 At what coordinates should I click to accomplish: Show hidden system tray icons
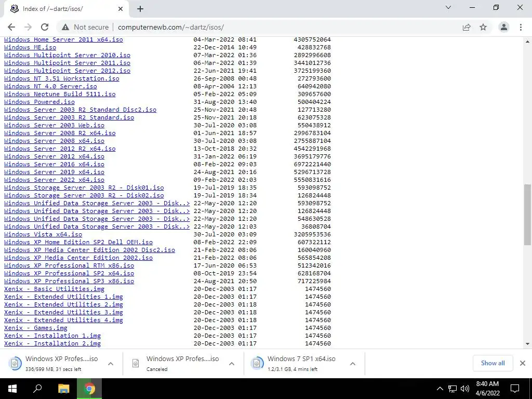tap(440, 389)
